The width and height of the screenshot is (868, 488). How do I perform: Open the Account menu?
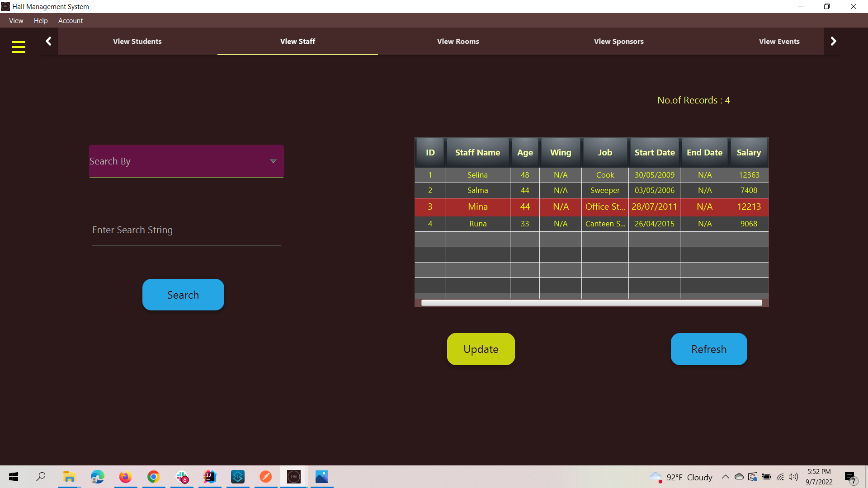click(71, 20)
